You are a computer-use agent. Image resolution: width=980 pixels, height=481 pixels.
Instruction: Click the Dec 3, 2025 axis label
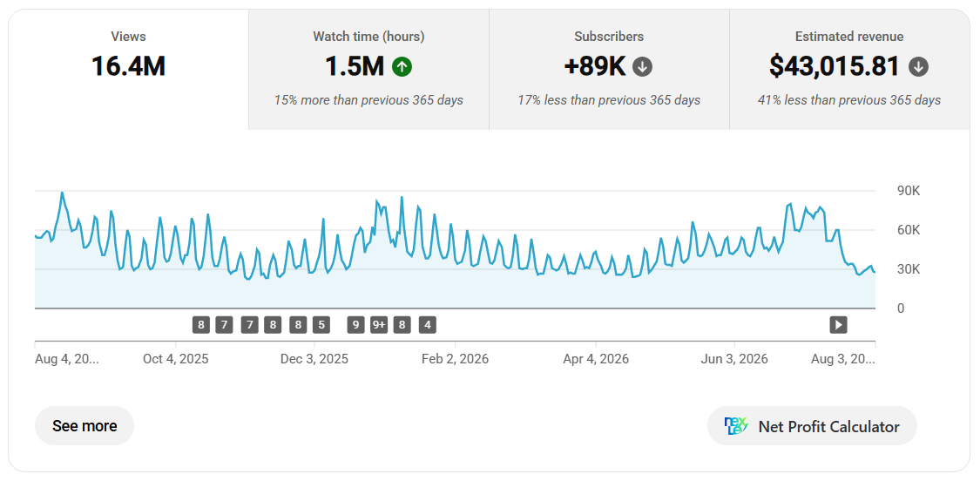pyautogui.click(x=314, y=359)
